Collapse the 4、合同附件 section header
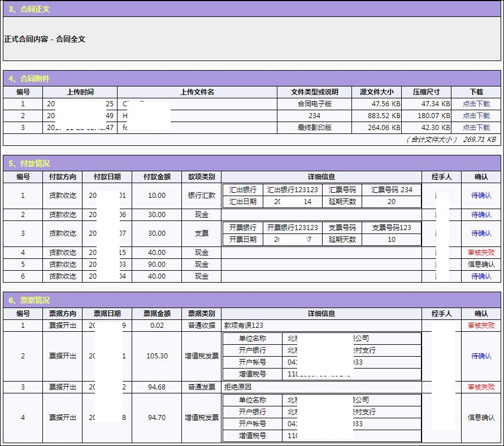This screenshot has width=504, height=446. (x=29, y=79)
